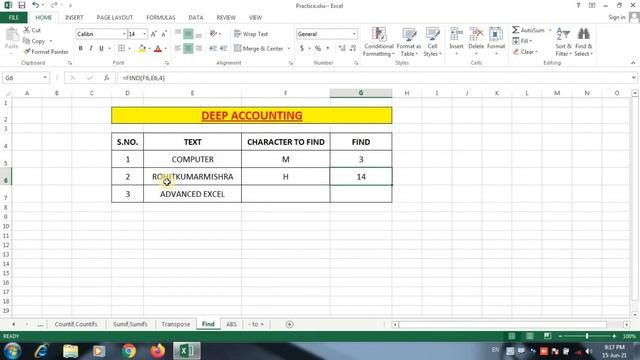
Task: Click Merge & Center button
Action: point(258,48)
